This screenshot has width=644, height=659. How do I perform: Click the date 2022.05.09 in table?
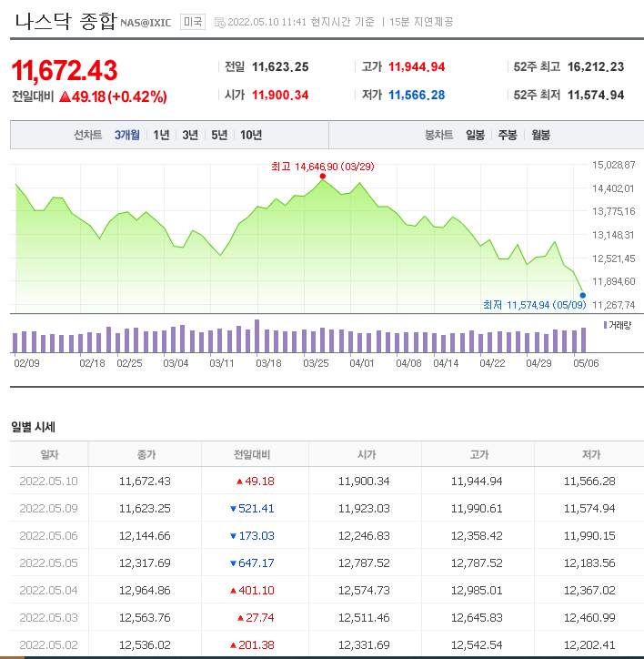49,508
